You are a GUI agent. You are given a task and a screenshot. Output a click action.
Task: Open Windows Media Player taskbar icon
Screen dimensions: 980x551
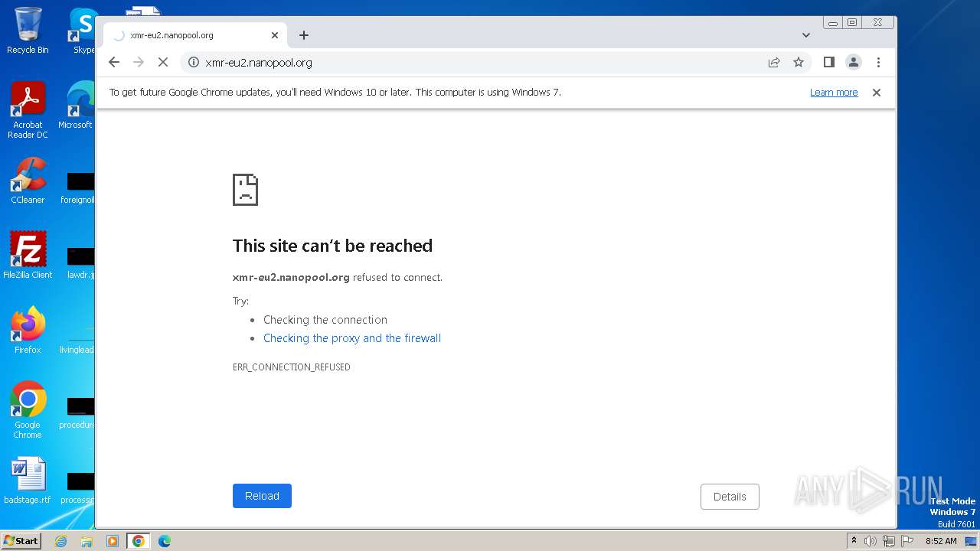click(113, 541)
